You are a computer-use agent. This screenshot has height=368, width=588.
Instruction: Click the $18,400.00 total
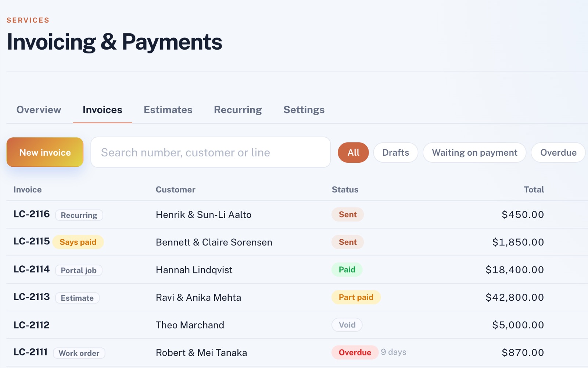pos(514,270)
